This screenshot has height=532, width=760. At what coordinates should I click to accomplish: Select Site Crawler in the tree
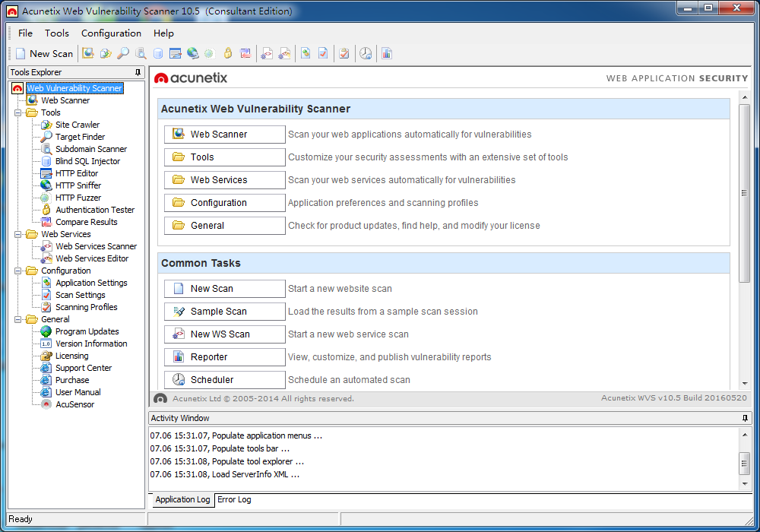[x=77, y=125]
